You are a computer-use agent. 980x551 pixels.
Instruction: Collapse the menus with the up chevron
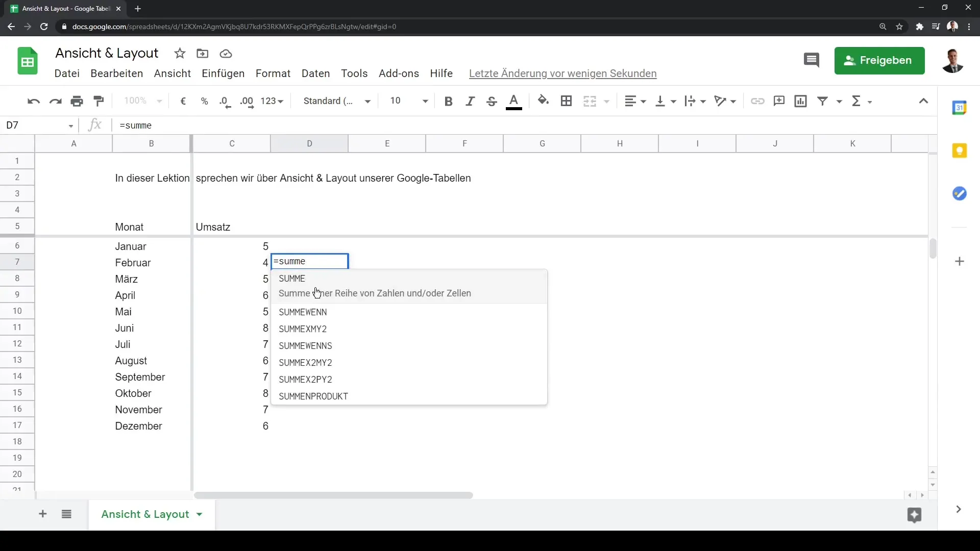pos(923,101)
